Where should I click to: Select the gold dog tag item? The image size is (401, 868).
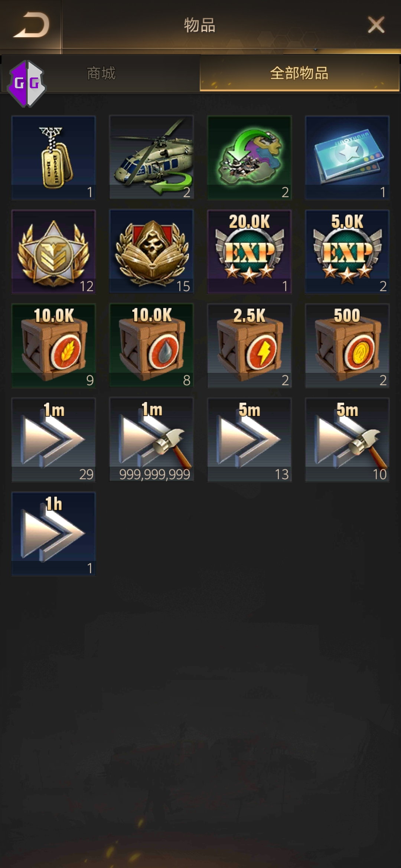point(53,158)
